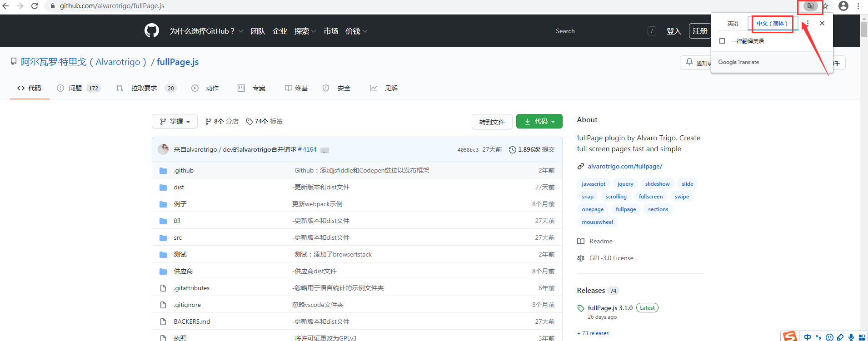Click the notification bell icon
868x341 pixels.
[x=689, y=62]
